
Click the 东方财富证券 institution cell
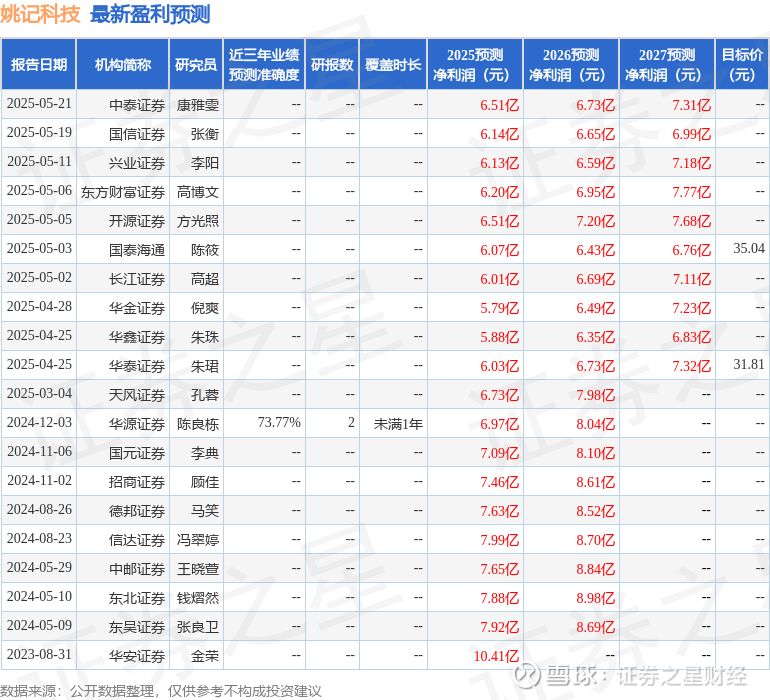(123, 192)
